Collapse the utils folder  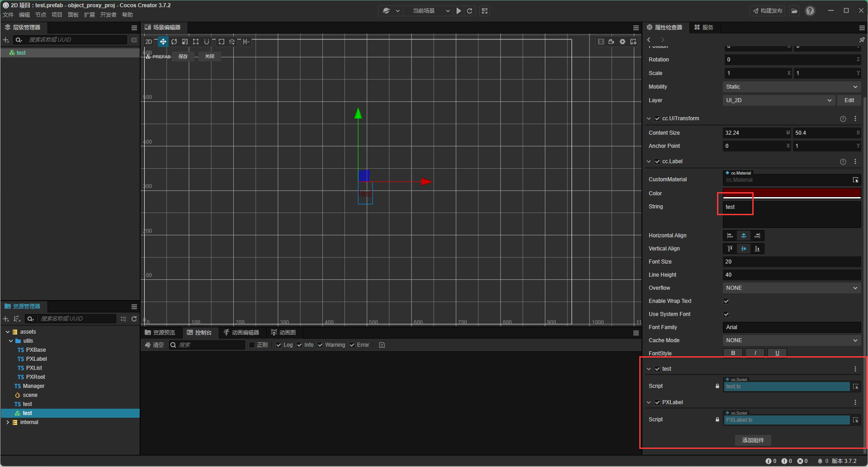pos(11,341)
